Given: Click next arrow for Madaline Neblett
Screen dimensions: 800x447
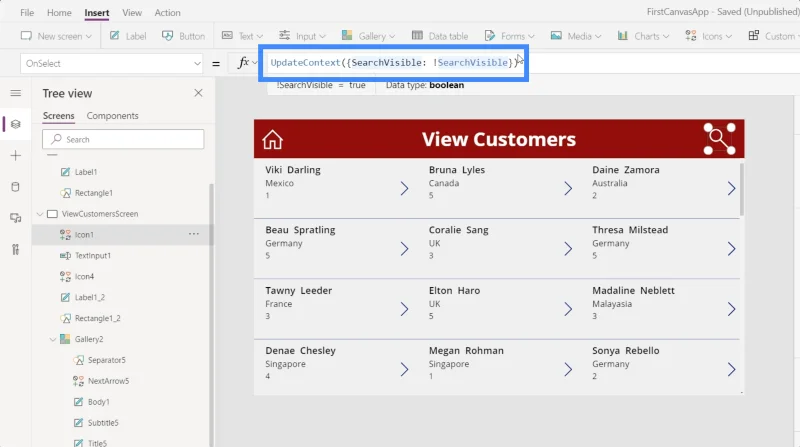Looking at the screenshot, I should 731,309.
